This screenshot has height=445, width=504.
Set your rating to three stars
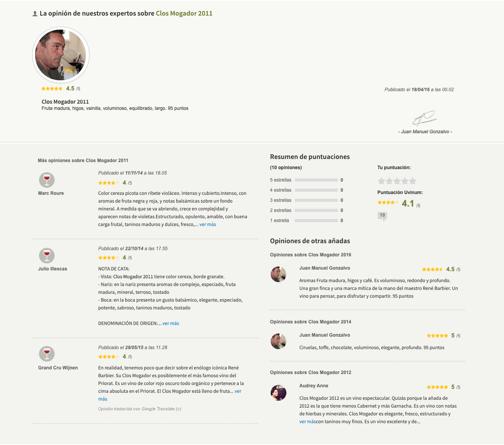(397, 181)
